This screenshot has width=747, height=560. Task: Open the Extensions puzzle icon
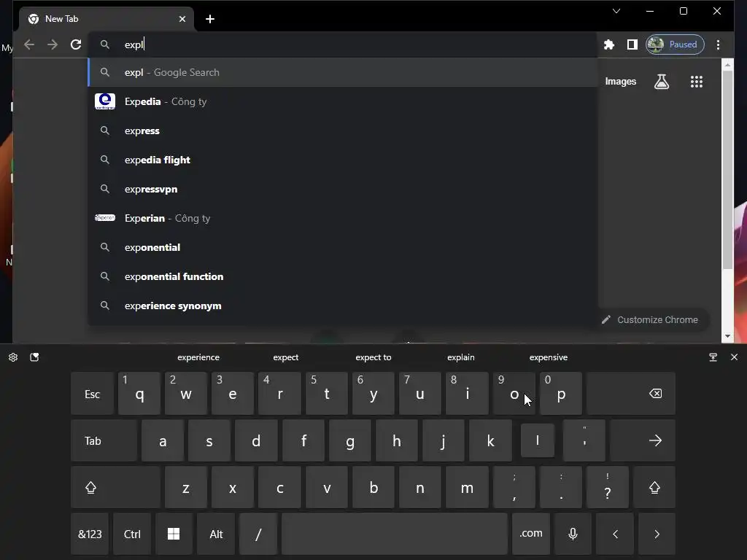click(x=609, y=44)
